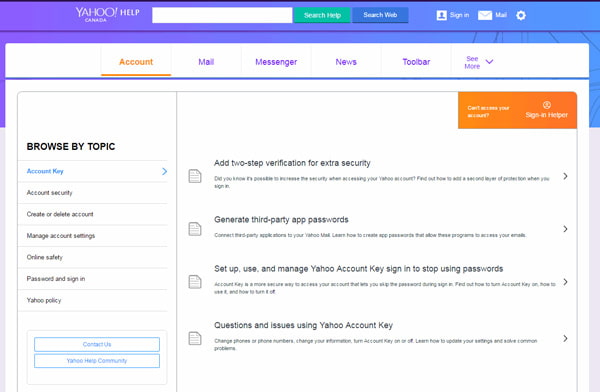Click the BROWSE BY TOPIC heading
Screen dimensions: 600x392
[71, 147]
